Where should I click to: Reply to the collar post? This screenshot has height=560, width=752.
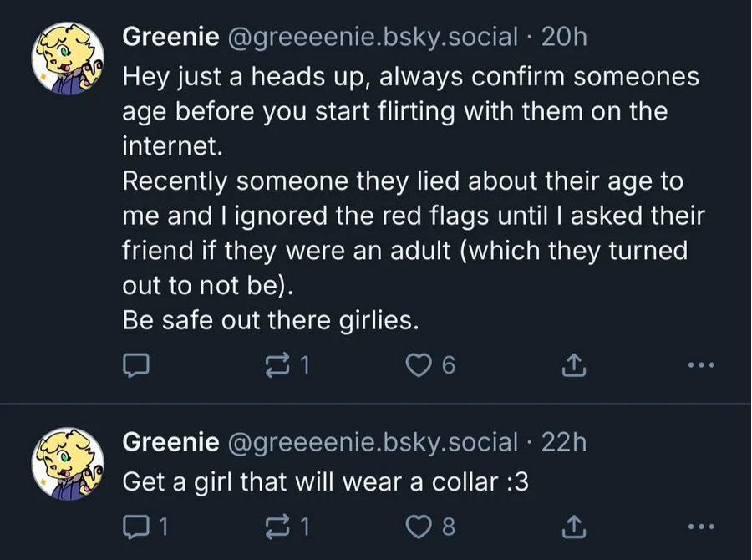point(136,527)
